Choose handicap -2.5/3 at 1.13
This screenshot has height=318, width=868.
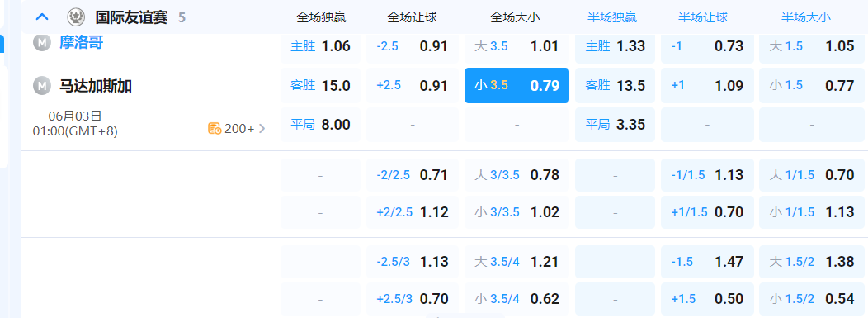(413, 262)
